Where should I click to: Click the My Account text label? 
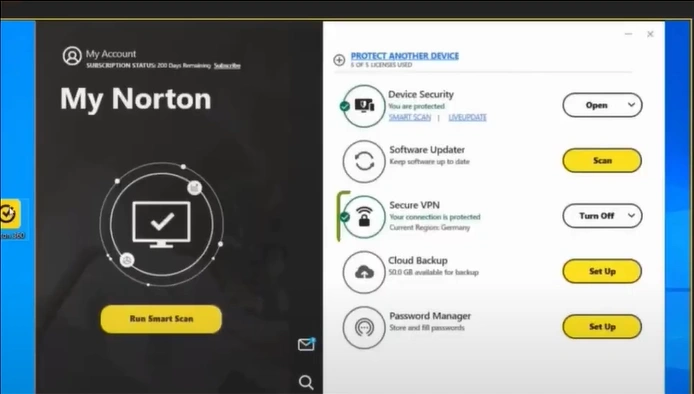[x=111, y=54]
